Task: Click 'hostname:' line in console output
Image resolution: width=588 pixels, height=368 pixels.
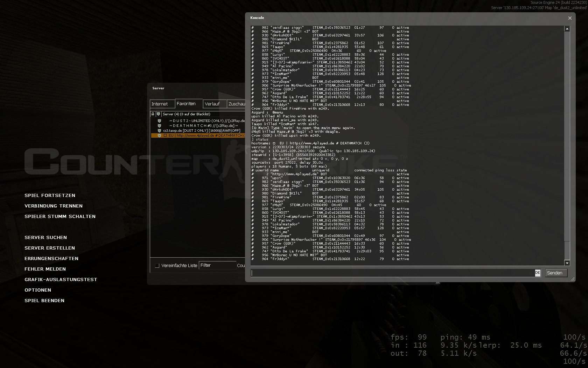Action: (310, 143)
